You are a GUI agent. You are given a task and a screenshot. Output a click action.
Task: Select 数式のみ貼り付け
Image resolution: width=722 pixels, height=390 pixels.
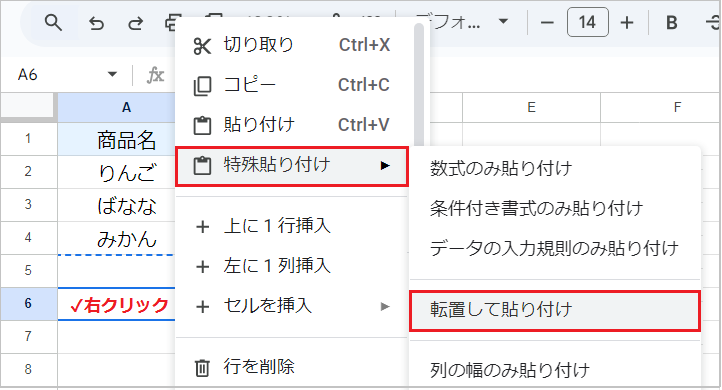point(555,169)
